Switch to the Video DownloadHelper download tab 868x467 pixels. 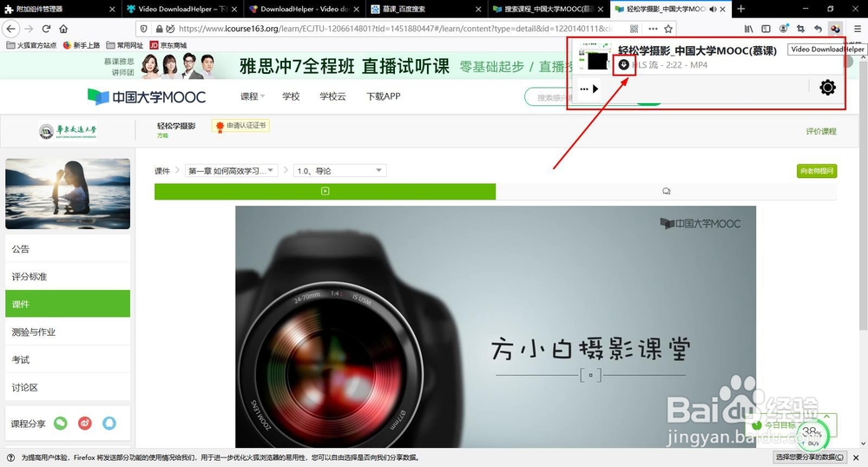pos(181,9)
